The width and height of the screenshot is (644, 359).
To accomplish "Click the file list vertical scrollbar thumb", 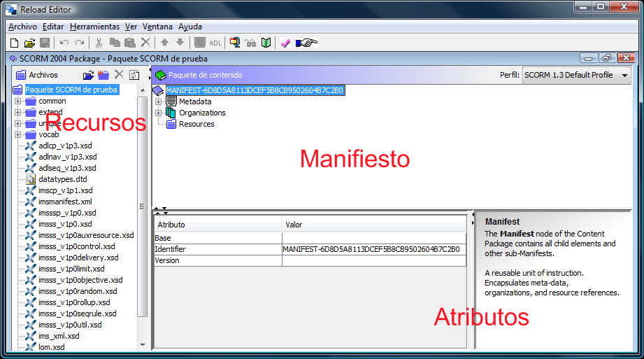I will tap(143, 206).
